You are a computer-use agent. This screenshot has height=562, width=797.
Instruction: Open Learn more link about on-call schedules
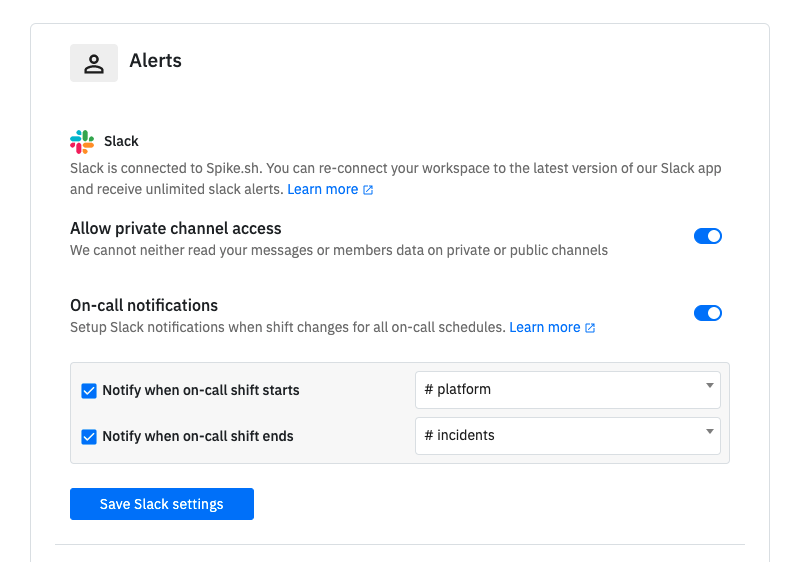click(x=544, y=327)
